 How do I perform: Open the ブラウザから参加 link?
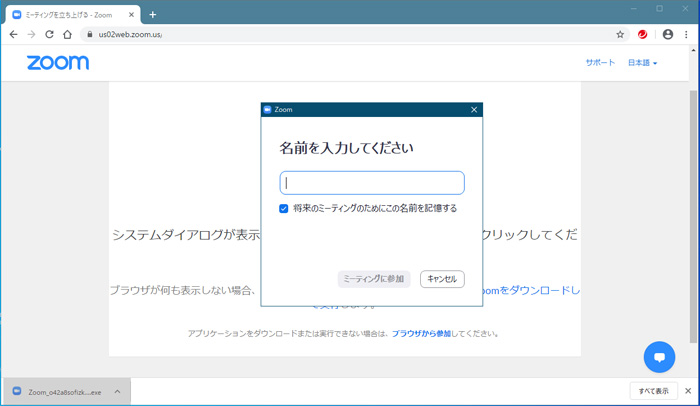click(421, 334)
